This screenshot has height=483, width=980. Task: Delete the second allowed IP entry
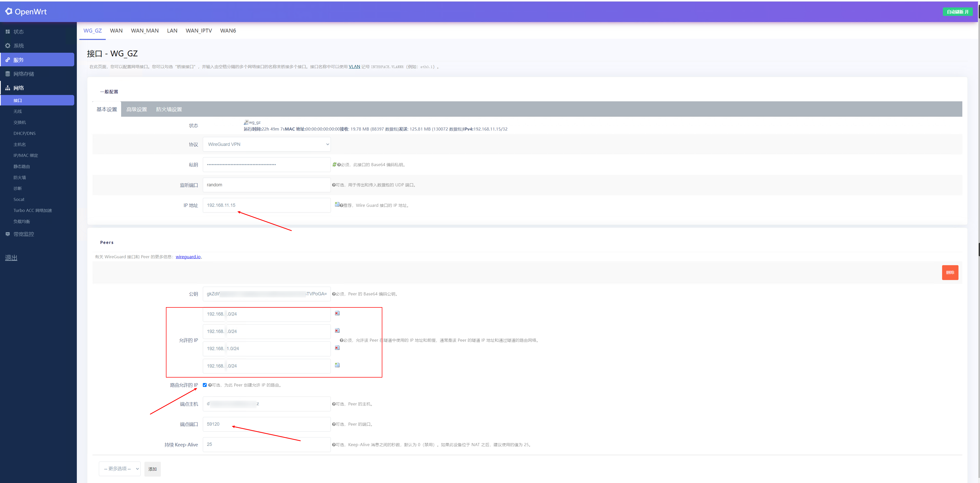coord(337,330)
